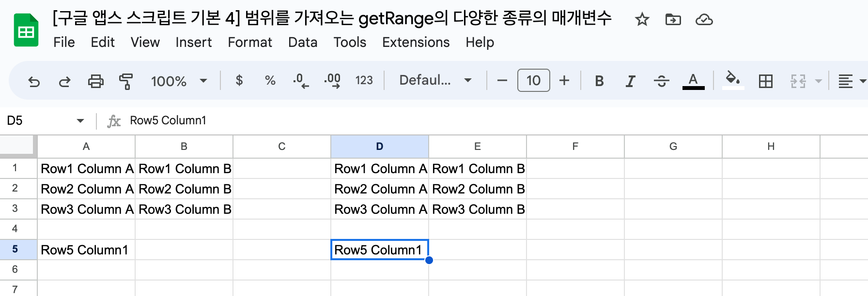Select row 5 header
The height and width of the screenshot is (296, 868).
tap(18, 250)
